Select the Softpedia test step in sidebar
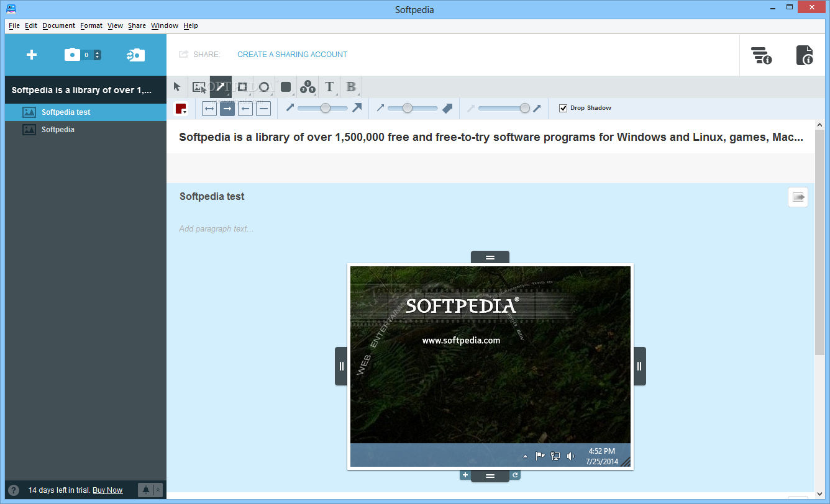 [86, 112]
